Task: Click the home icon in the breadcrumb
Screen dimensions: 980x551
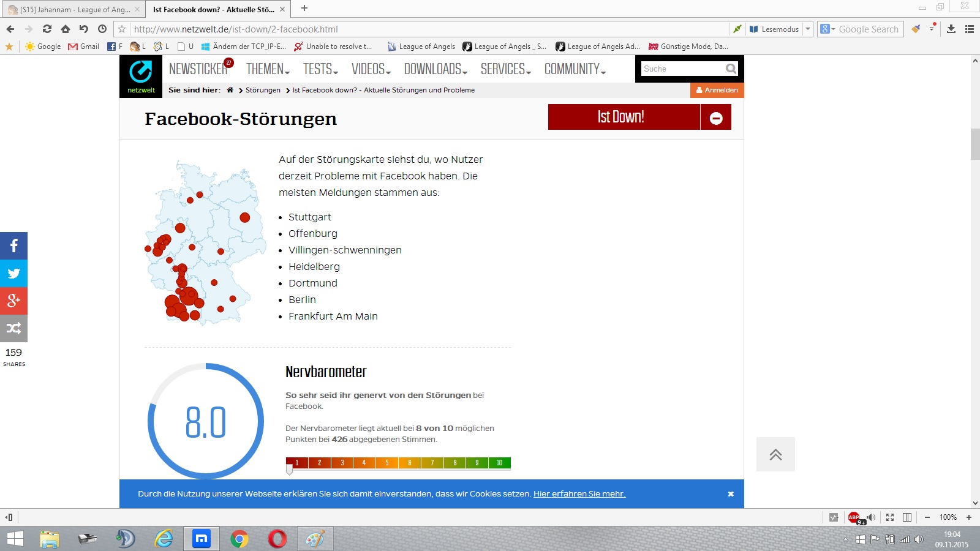Action: click(230, 90)
